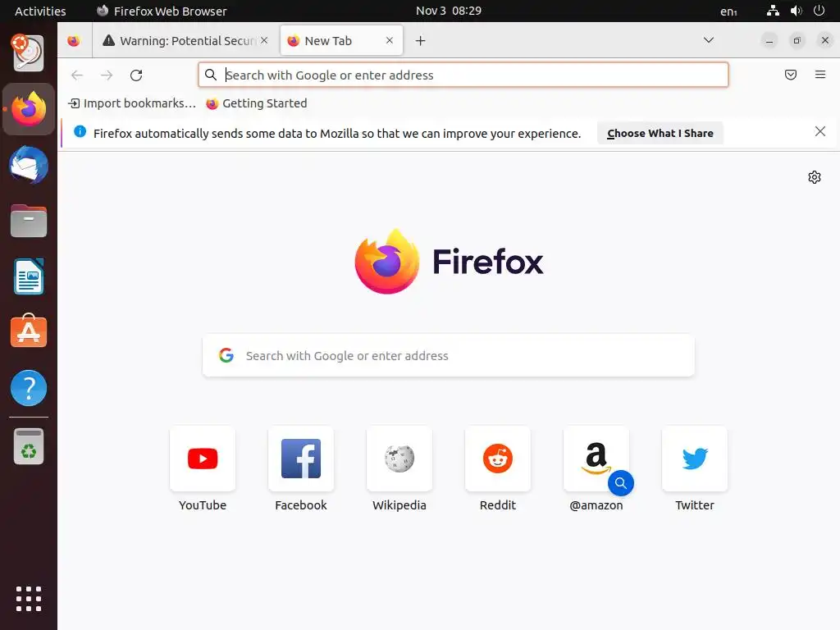This screenshot has height=630, width=840.
Task: Focus the URL address bar
Action: [x=463, y=75]
